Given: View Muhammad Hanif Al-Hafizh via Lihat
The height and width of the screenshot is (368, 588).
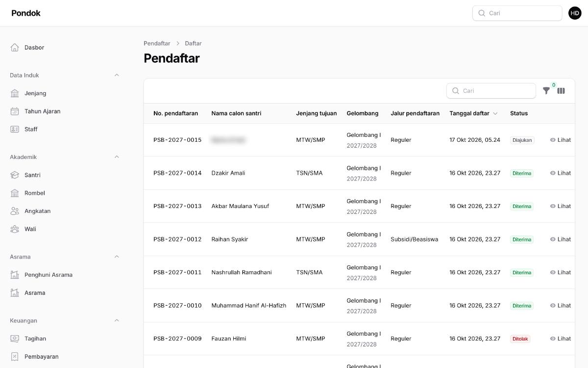Looking at the screenshot, I should click(x=561, y=306).
